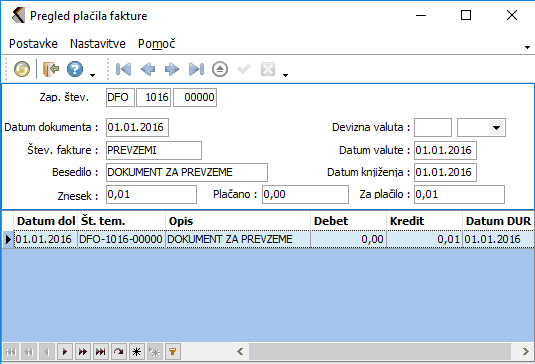Click the Debet cell 0,00
The image size is (535, 364).
[349, 239]
